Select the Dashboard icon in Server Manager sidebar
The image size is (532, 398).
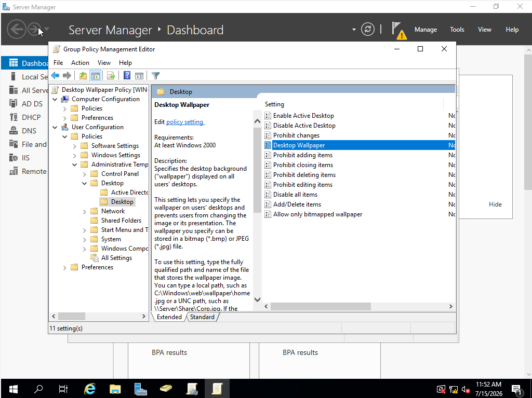[x=13, y=63]
